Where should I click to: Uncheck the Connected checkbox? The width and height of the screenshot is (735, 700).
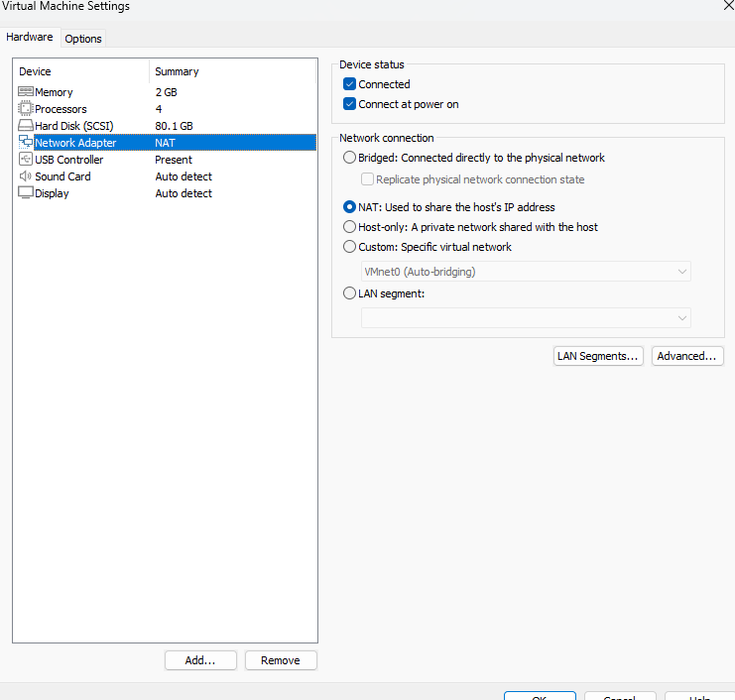349,84
